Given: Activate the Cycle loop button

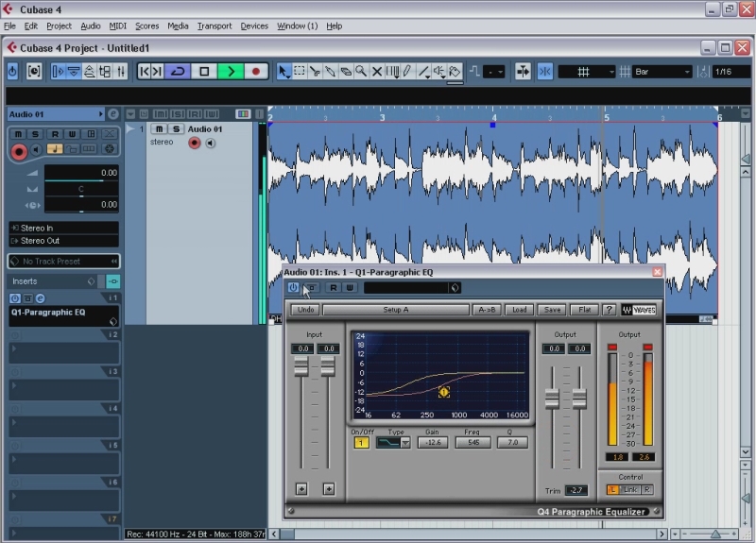Looking at the screenshot, I should point(179,71).
